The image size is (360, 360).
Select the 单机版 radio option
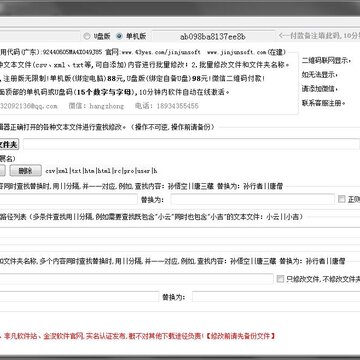click(x=131, y=36)
